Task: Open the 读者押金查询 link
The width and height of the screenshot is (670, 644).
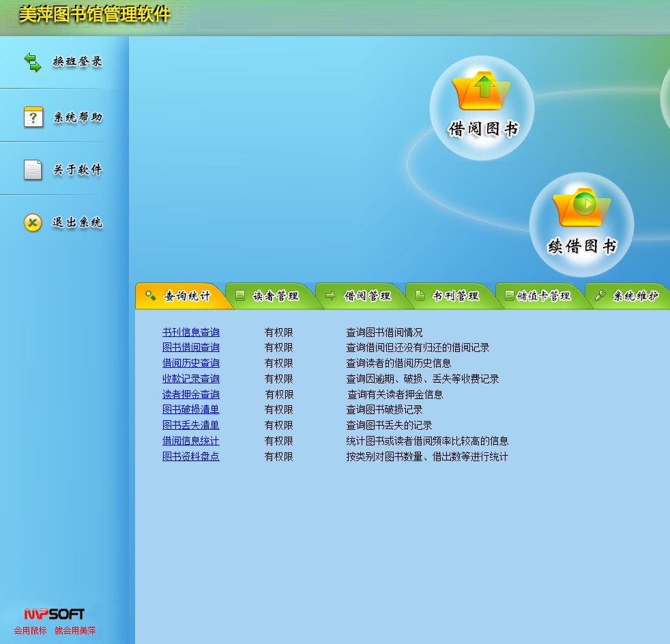Action: click(191, 394)
